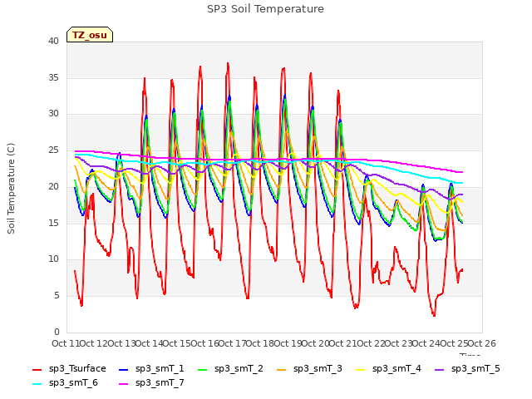Click the Oct 26 x-axis tick label
The height and width of the screenshot is (399, 532).
pyautogui.click(x=482, y=343)
